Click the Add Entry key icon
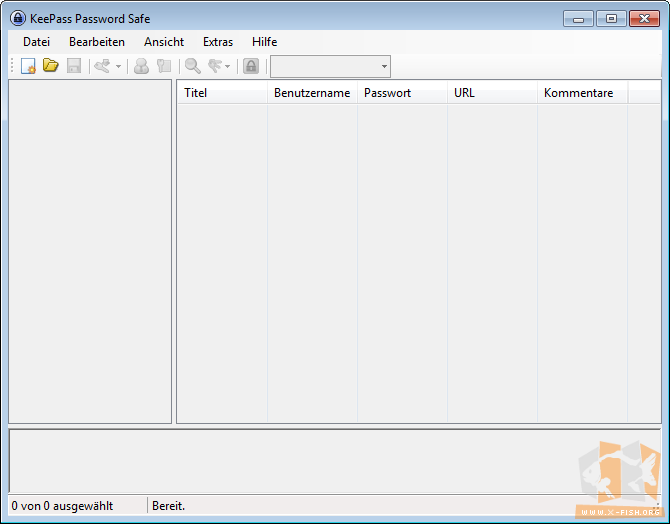The height and width of the screenshot is (524, 670). coord(102,66)
